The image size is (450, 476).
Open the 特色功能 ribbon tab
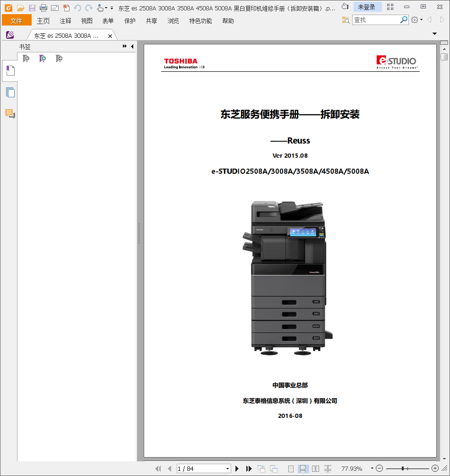(x=200, y=21)
